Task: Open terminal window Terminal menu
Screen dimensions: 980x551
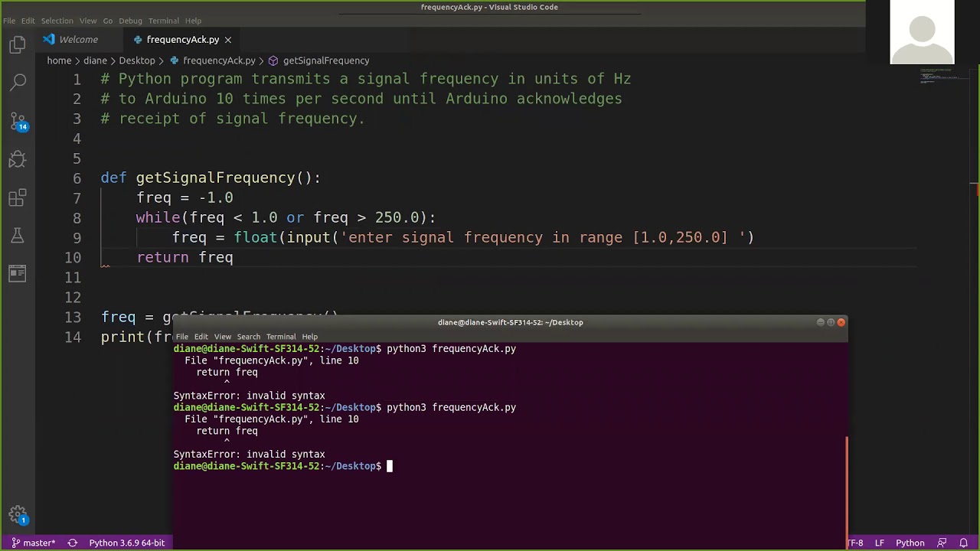Action: pyautogui.click(x=281, y=337)
